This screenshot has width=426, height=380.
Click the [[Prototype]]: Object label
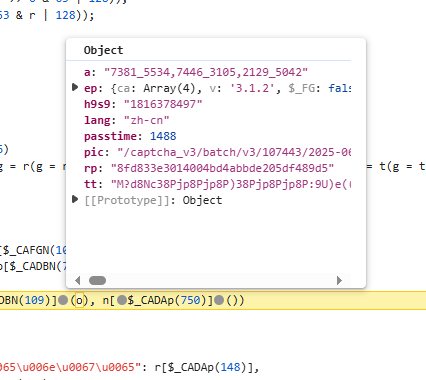click(x=153, y=200)
